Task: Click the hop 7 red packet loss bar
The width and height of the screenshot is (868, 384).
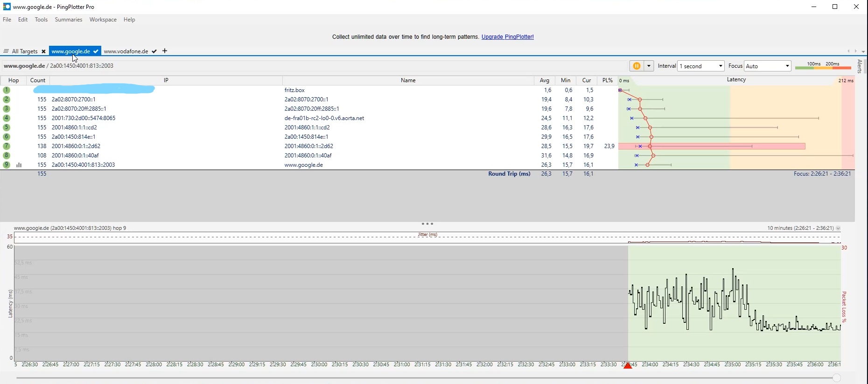Action: 712,146
